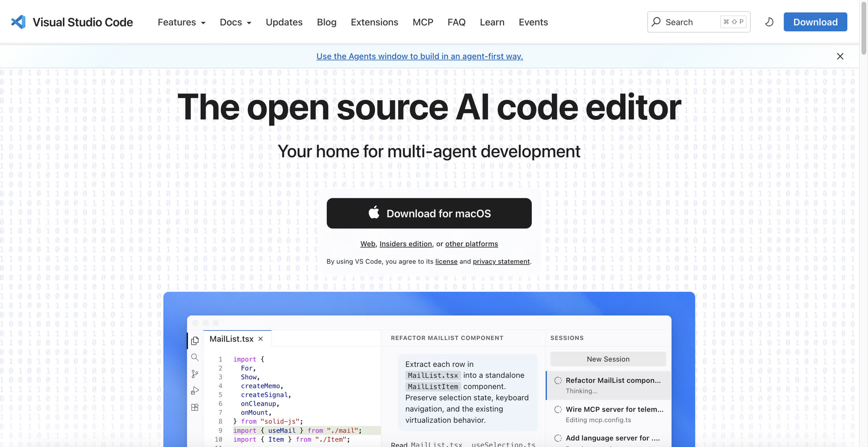This screenshot has height=447, width=868.
Task: Open the Updates page
Action: (x=284, y=22)
